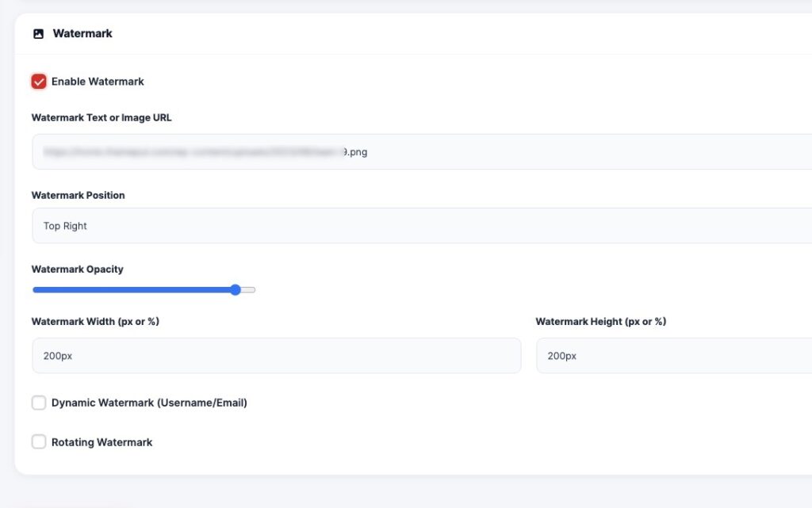Select the Watermark Height input box
The image size is (812, 508).
click(x=674, y=356)
